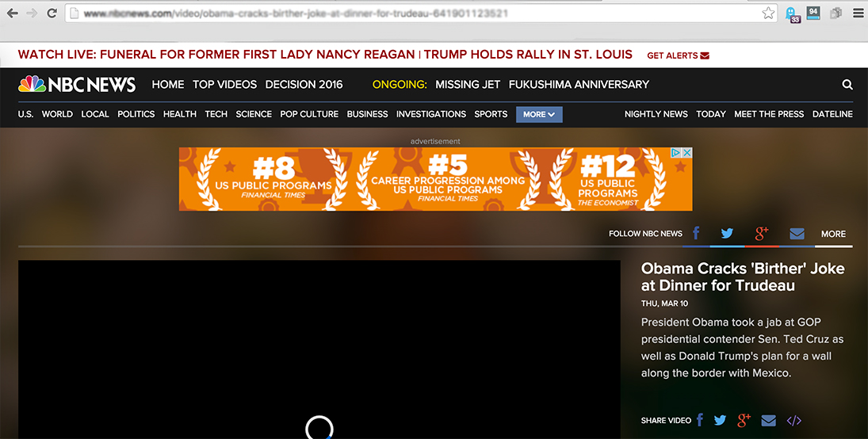This screenshot has height=439, width=868.
Task: Click the black video player area
Action: click(x=319, y=349)
